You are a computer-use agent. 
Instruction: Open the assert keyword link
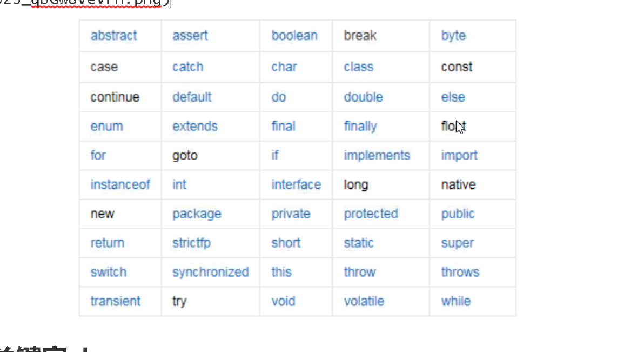click(x=190, y=36)
